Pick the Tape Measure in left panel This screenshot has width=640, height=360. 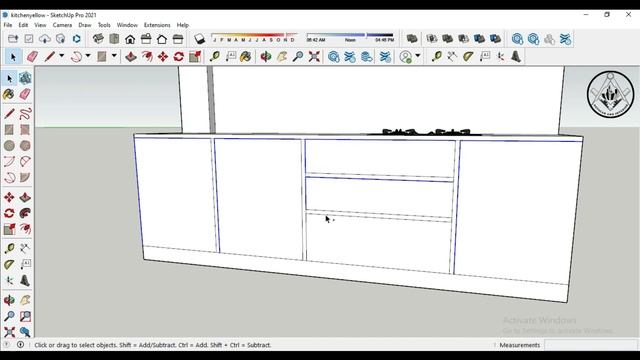pyautogui.click(x=9, y=249)
